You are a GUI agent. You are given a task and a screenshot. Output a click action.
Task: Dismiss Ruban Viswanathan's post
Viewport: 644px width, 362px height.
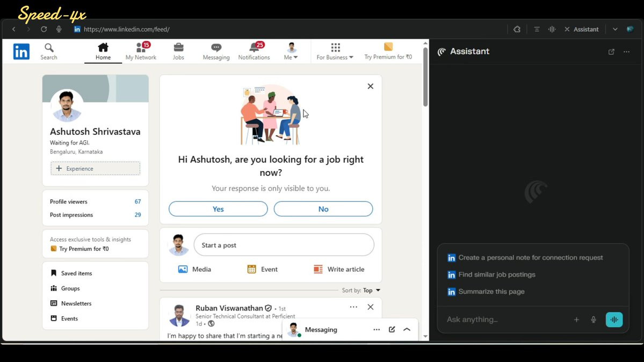(371, 307)
